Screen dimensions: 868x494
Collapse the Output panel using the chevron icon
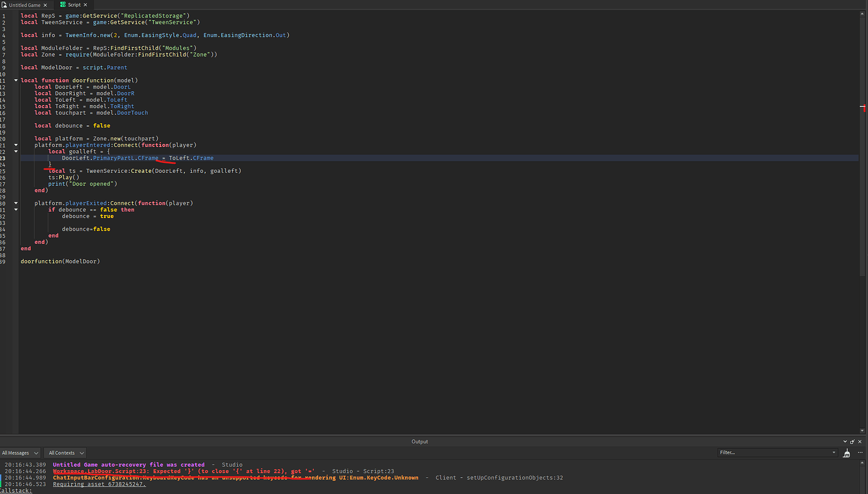pos(845,441)
